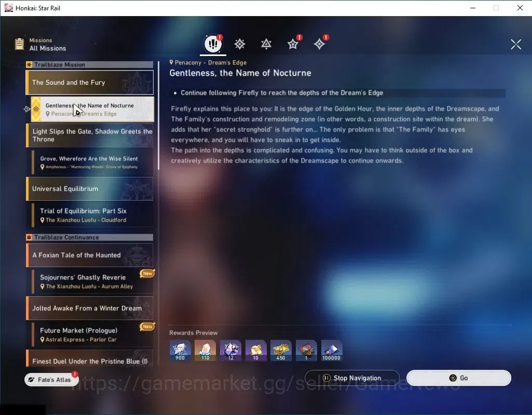Click the tracking diamond icon beside Gentleness mission
Viewport: 532px width, 415px height.
point(36,109)
